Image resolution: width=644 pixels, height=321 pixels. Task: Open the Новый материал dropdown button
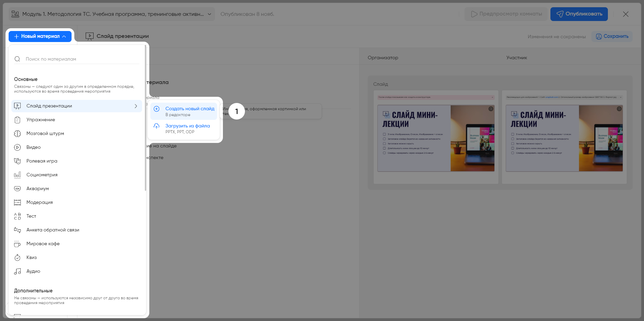coord(40,36)
